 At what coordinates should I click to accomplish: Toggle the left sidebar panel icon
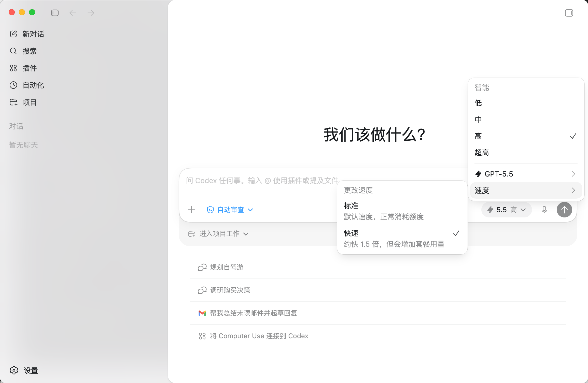click(55, 13)
